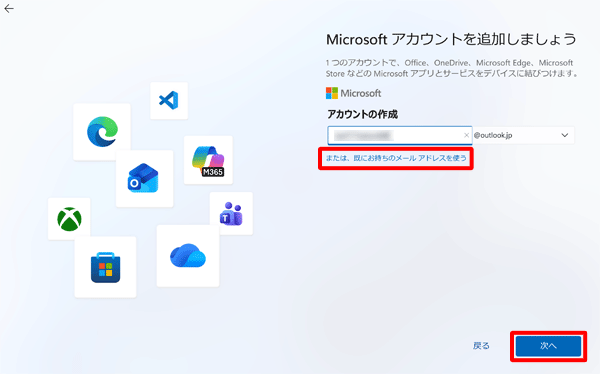Viewport: 600px width, 374px height.
Task: Click the 戻る back link
Action: [x=481, y=346]
